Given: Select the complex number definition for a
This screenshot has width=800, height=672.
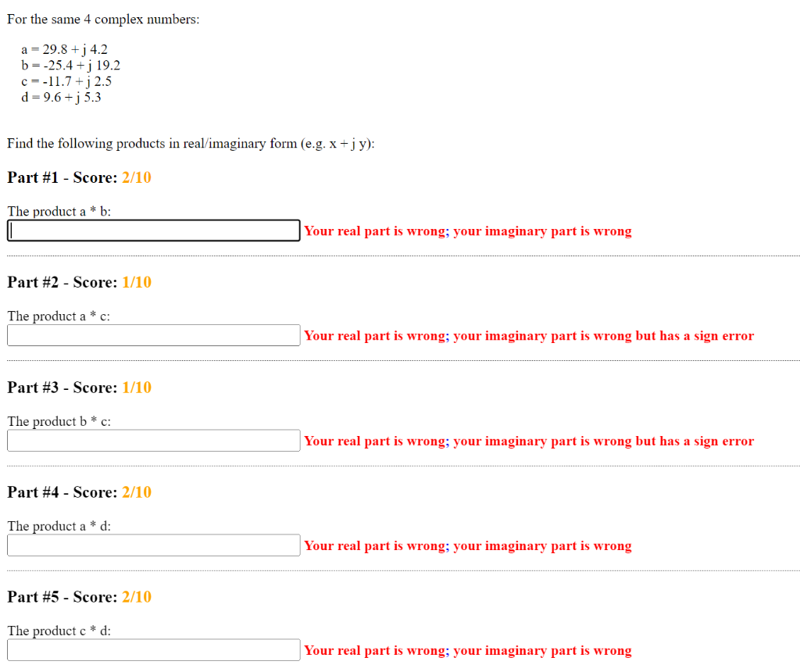Looking at the screenshot, I should click(x=64, y=48).
